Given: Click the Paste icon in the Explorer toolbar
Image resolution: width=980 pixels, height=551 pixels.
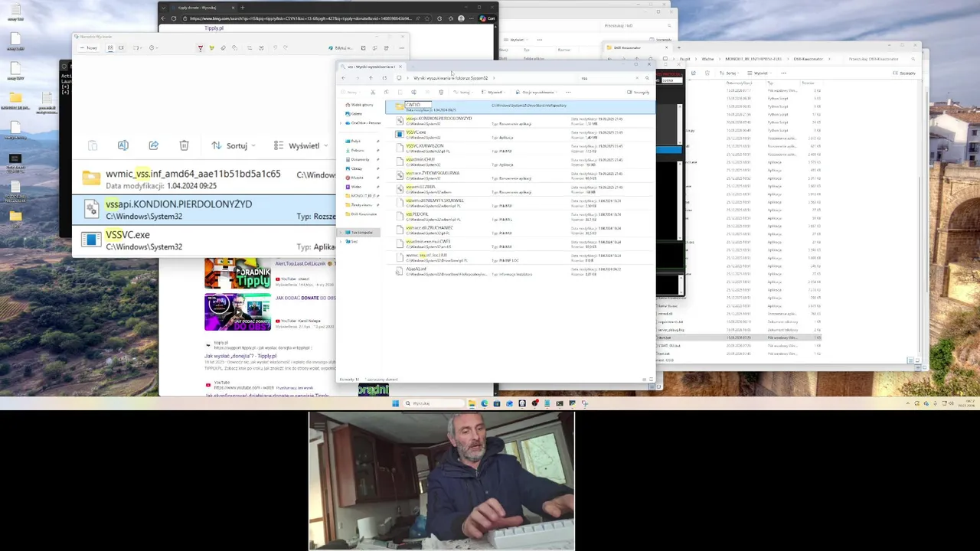Looking at the screenshot, I should (400, 92).
